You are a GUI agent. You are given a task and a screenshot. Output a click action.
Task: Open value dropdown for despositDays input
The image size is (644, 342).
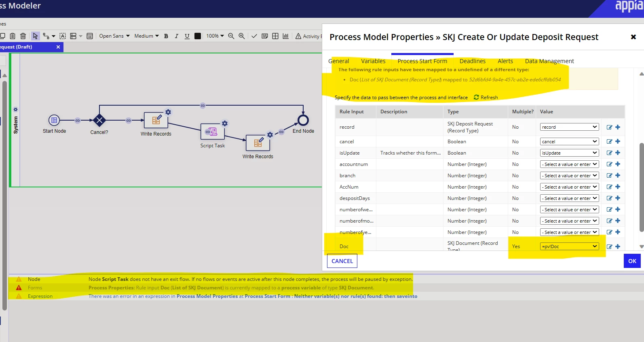569,198
